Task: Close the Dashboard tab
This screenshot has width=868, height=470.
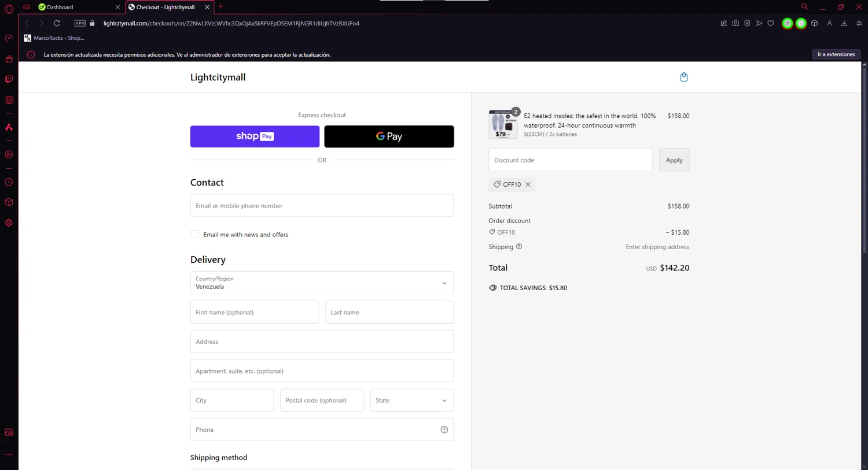Action: (117, 7)
